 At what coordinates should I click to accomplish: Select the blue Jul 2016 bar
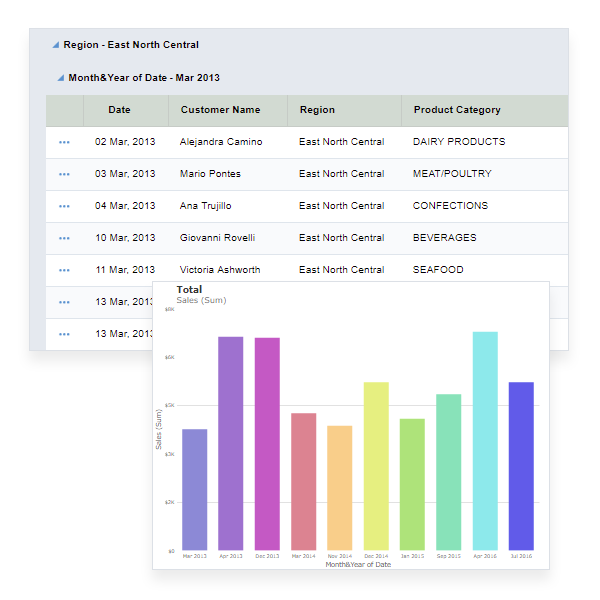[521, 465]
